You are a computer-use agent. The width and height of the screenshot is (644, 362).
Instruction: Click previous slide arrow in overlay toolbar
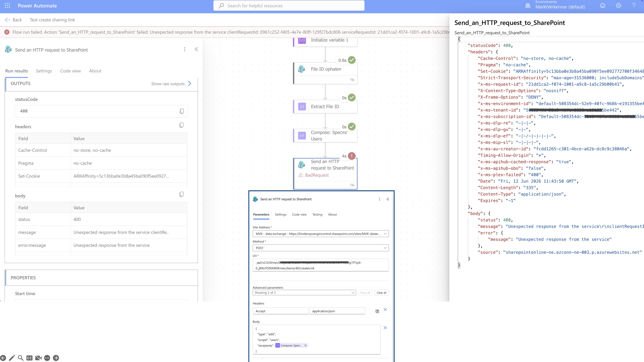pyautogui.click(x=3, y=358)
